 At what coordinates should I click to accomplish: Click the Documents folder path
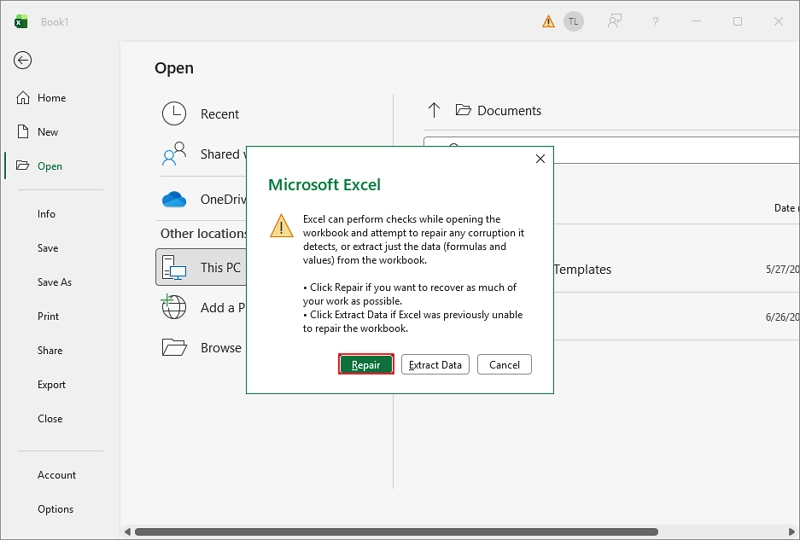pos(498,110)
